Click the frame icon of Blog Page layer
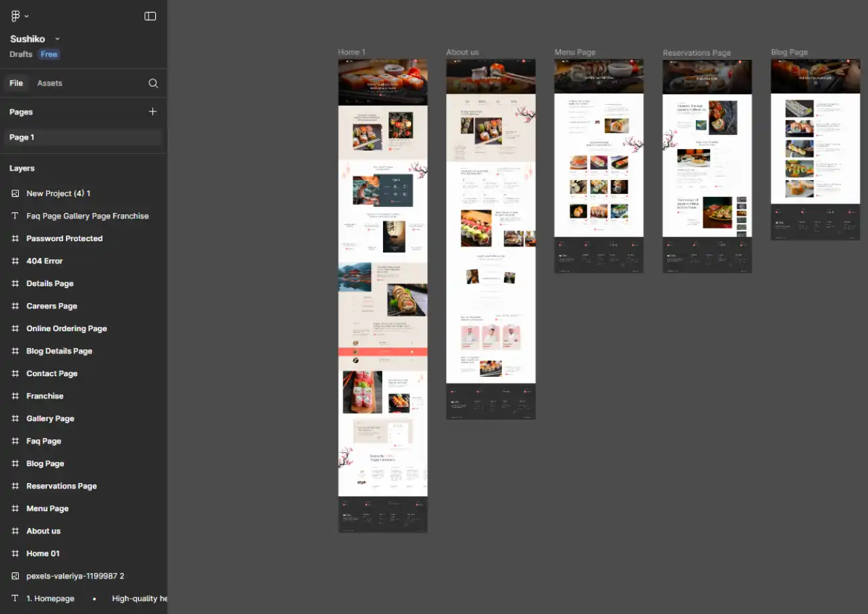The height and width of the screenshot is (614, 868). pos(15,464)
